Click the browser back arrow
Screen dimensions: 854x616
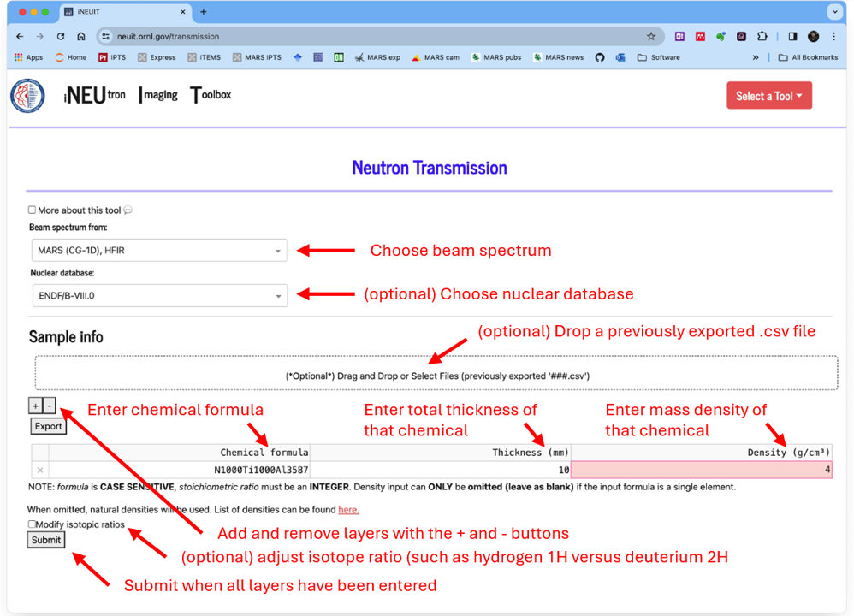point(20,37)
